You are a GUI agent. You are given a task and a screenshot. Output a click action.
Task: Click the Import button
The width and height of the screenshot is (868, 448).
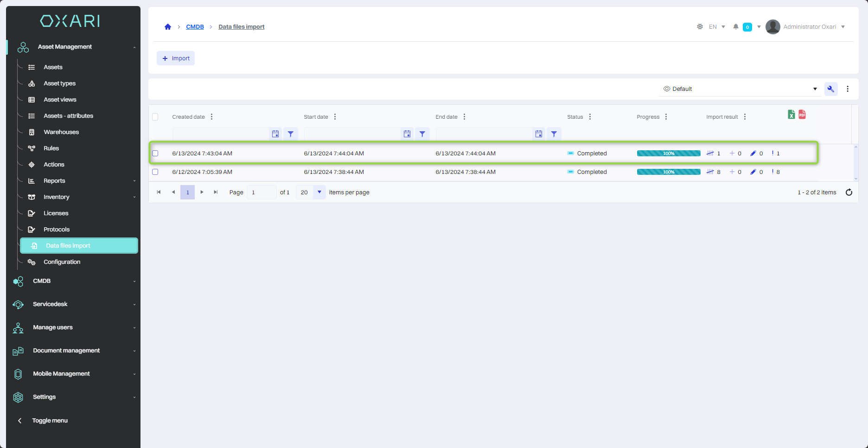click(176, 58)
